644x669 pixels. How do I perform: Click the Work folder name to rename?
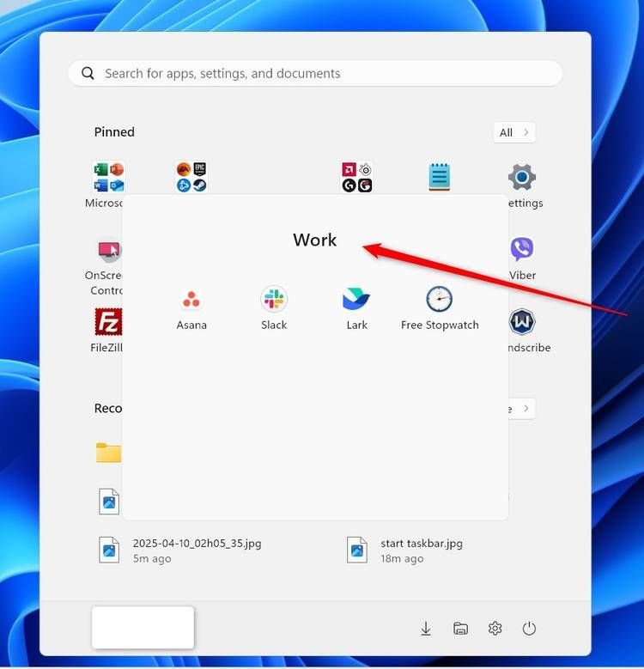point(315,240)
